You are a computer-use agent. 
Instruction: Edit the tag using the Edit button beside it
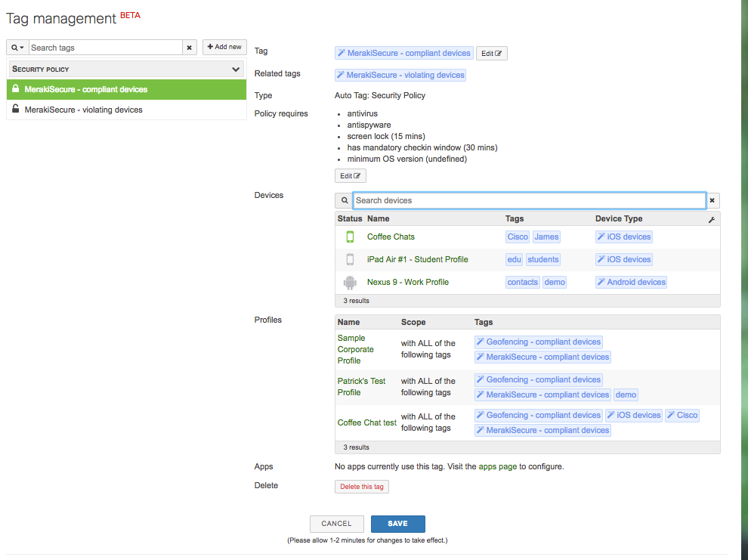pyautogui.click(x=491, y=53)
